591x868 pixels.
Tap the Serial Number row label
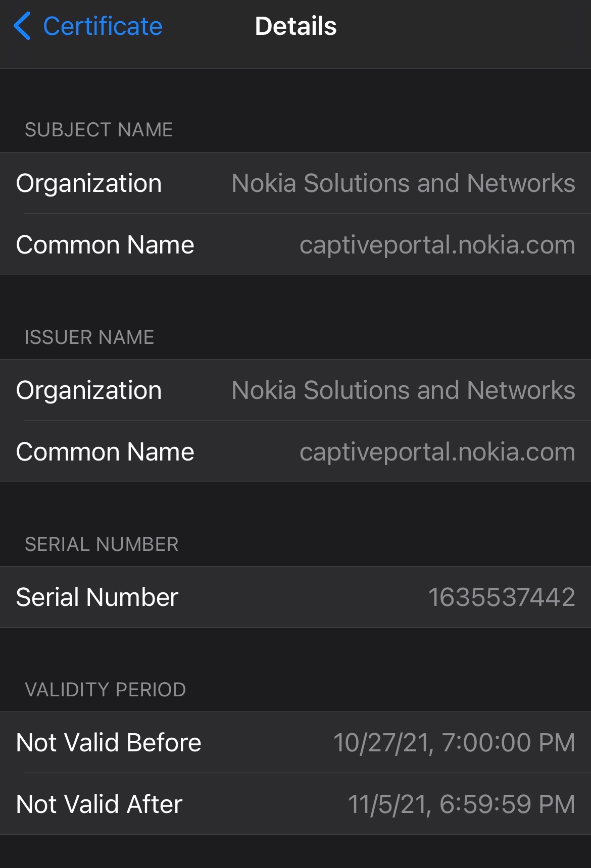click(x=97, y=597)
